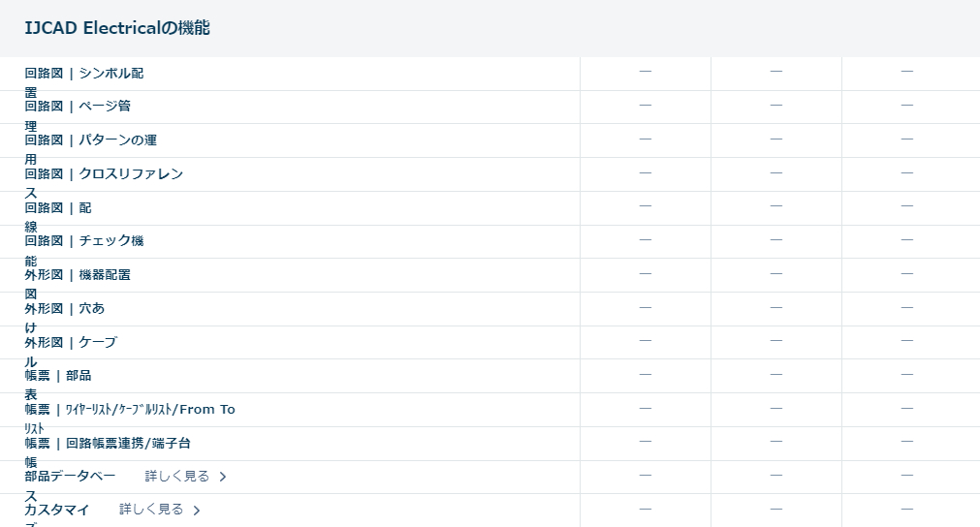Click the 回路図 | チェック機能 row label
This screenshot has height=527, width=980.
click(84, 241)
